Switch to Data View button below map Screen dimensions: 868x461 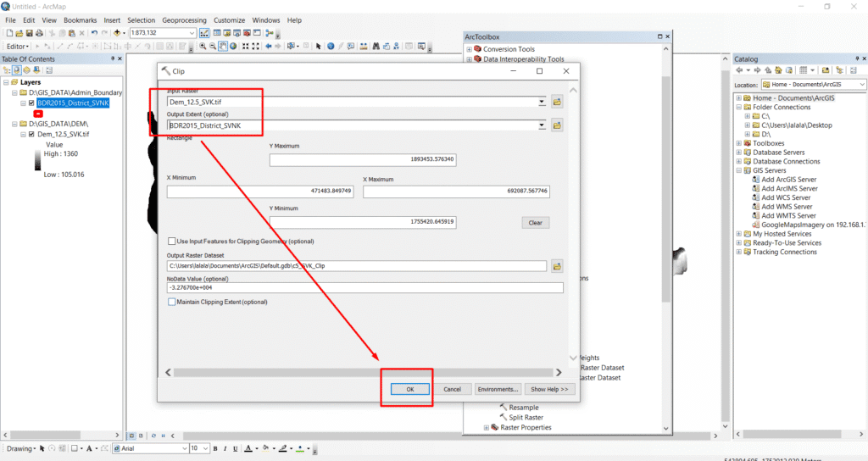pos(131,436)
